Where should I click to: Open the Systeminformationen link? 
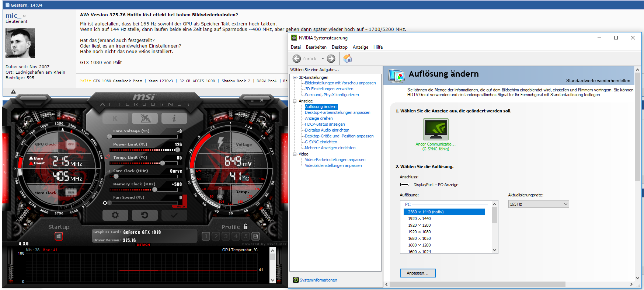318,280
